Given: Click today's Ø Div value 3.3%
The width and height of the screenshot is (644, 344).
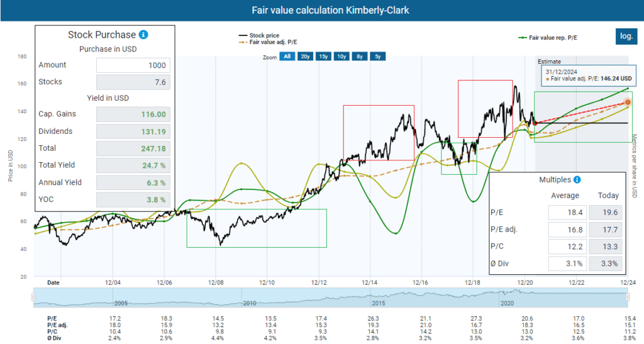Looking at the screenshot, I should 606,263.
